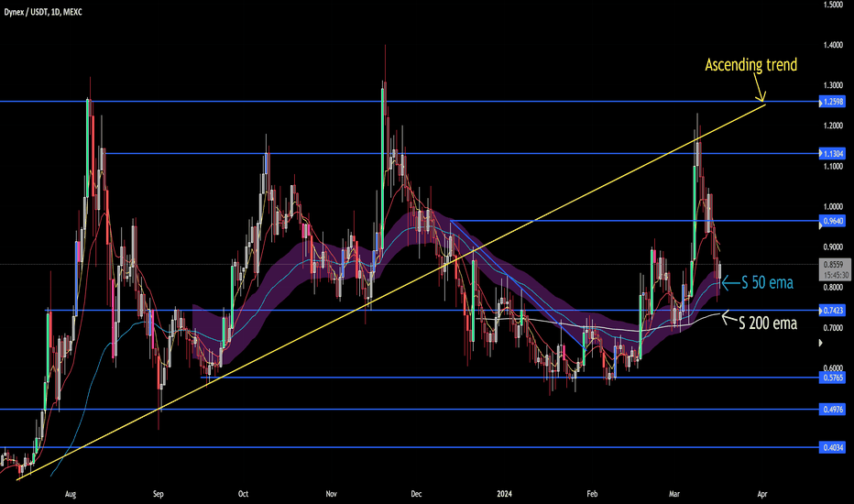Viewport: 854px width, 504px height.
Task: Click the Dec label on time axis
Action: [416, 494]
